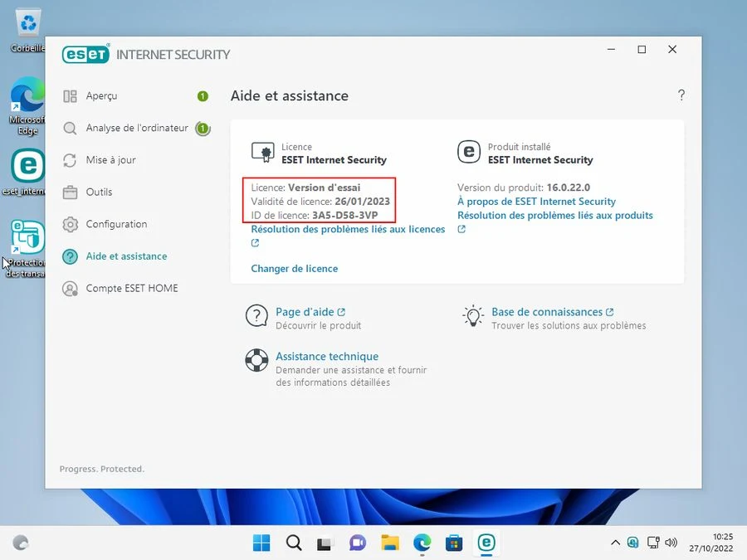The width and height of the screenshot is (747, 560).
Task: Open volume control tray icon
Action: 671,543
